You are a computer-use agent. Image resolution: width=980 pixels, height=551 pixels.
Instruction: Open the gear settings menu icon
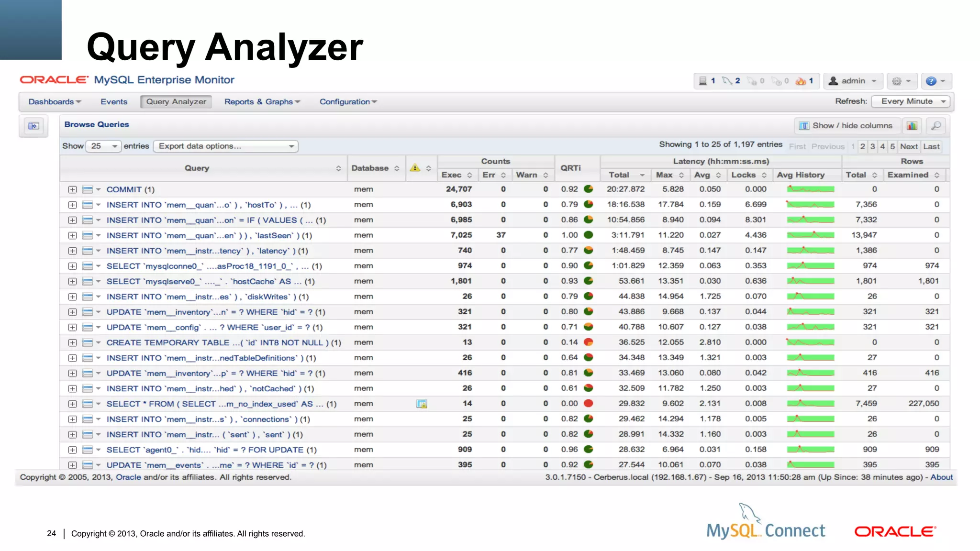pos(897,81)
